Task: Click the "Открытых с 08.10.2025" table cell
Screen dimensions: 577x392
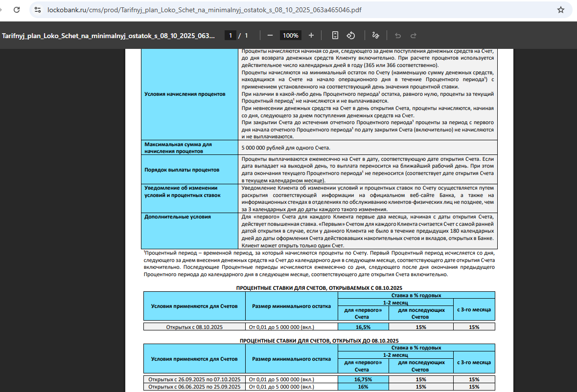Action: tap(194, 327)
